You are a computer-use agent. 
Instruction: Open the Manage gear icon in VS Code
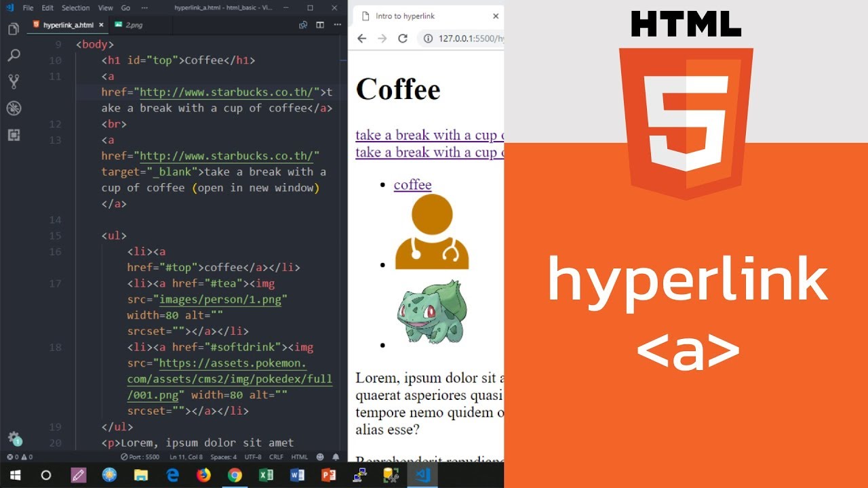[x=13, y=438]
